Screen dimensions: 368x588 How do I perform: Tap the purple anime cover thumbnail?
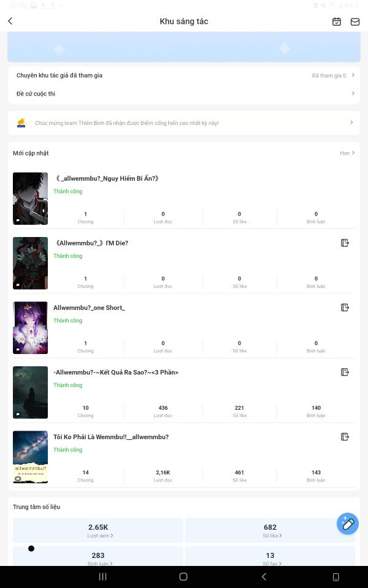(x=30, y=327)
